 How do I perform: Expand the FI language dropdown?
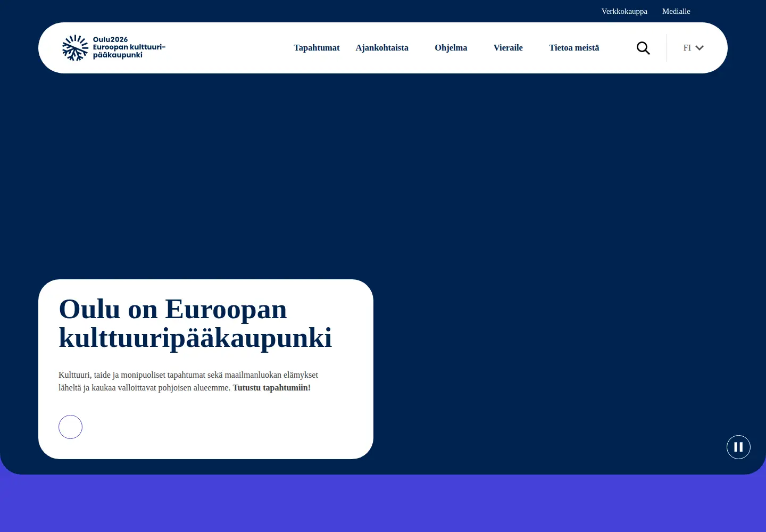coord(693,48)
